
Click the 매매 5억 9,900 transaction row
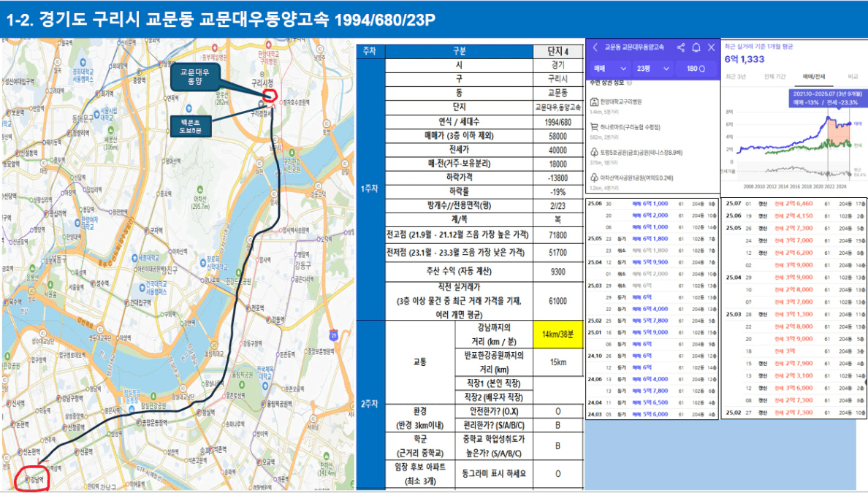(652, 262)
